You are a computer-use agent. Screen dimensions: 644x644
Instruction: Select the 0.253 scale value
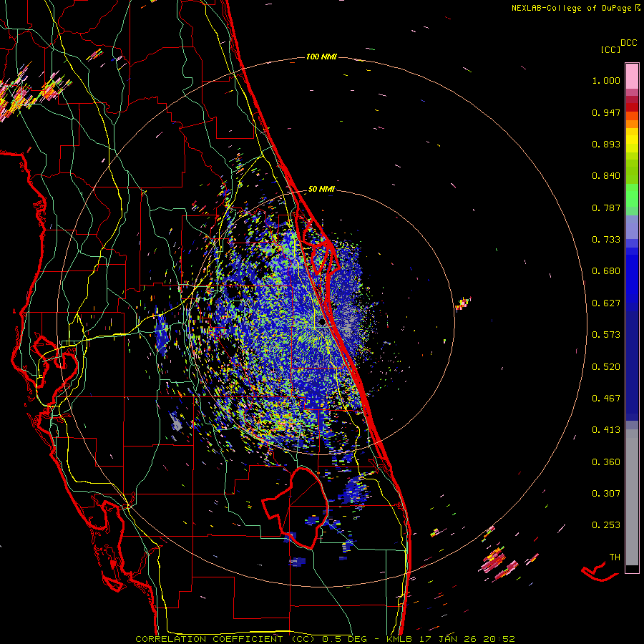coord(606,525)
